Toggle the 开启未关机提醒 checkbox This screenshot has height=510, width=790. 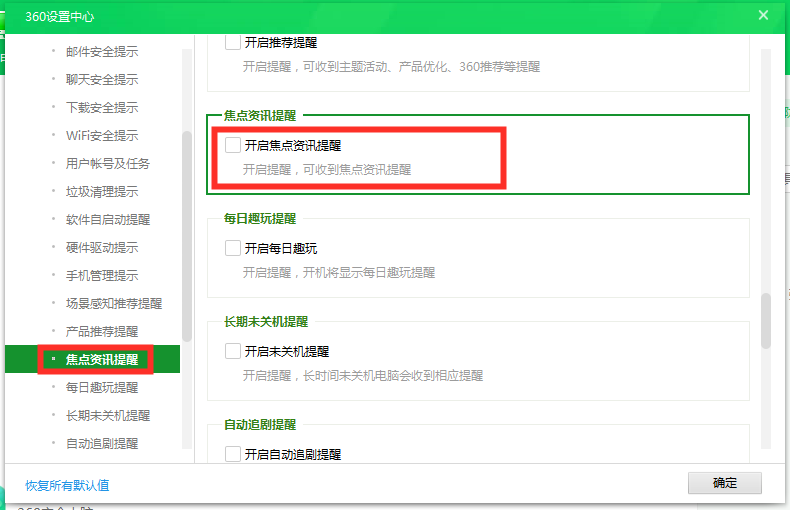233,351
